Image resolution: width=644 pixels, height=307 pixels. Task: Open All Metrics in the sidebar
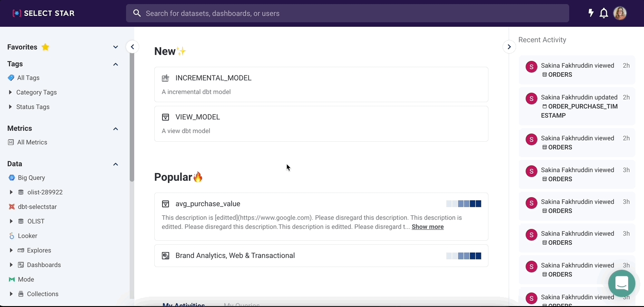[x=32, y=142]
